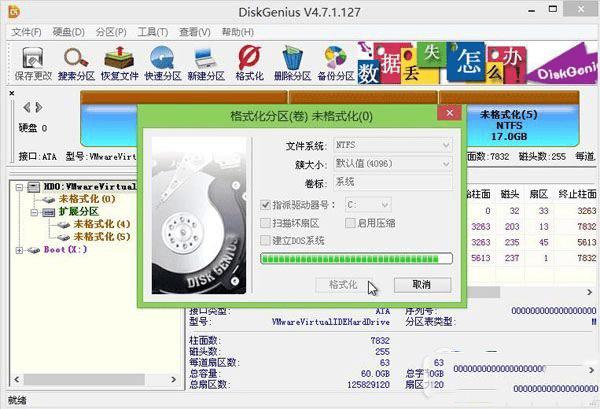Click the 卷标 volume label field
Screen dimensions: 600x409
coord(393,182)
